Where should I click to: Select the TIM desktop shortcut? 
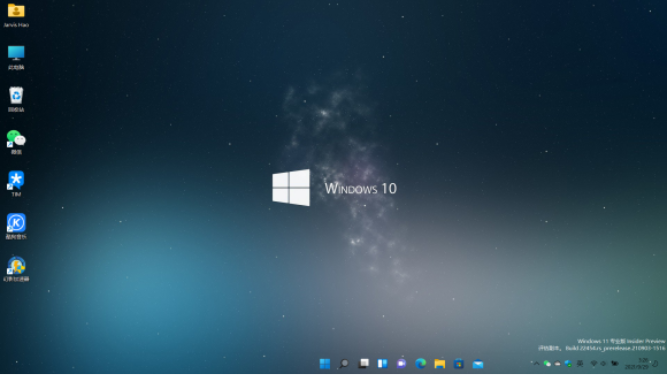pyautogui.click(x=16, y=184)
